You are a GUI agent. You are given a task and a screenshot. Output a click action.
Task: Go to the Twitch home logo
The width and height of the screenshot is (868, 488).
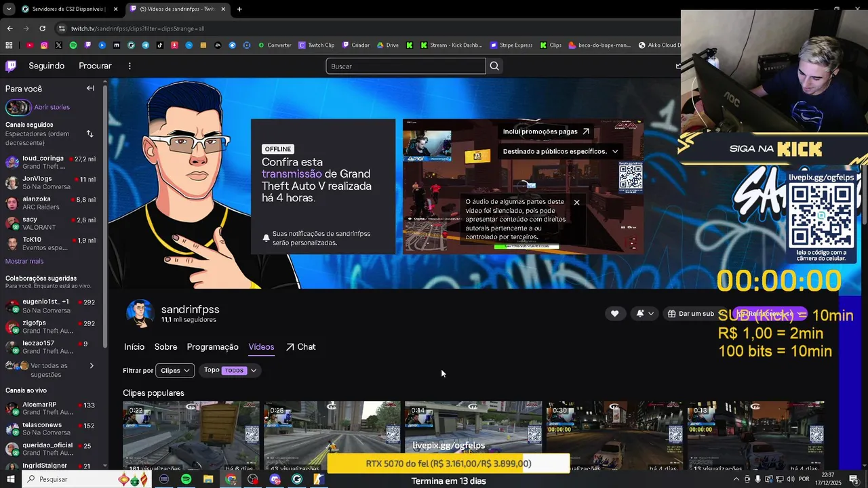click(x=11, y=66)
